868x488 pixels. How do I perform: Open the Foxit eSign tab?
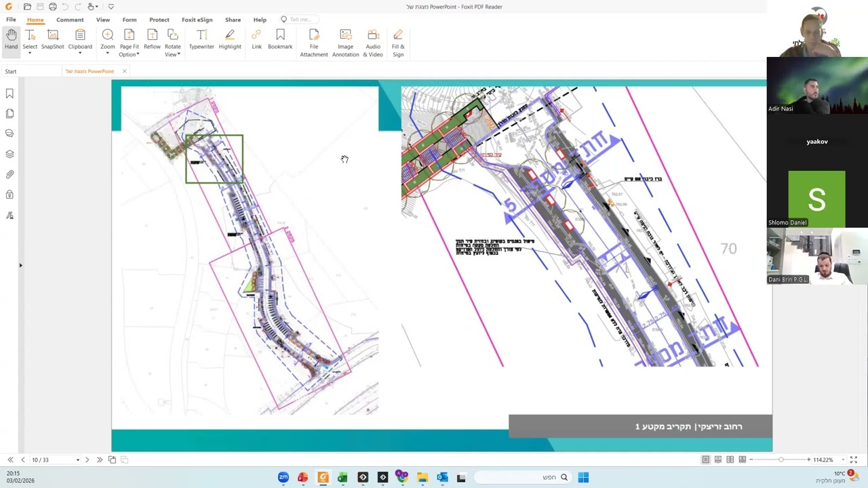197,20
